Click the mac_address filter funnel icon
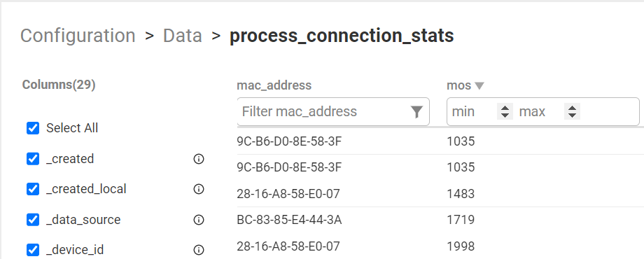Screen dimensions: 644x259 tap(416, 111)
